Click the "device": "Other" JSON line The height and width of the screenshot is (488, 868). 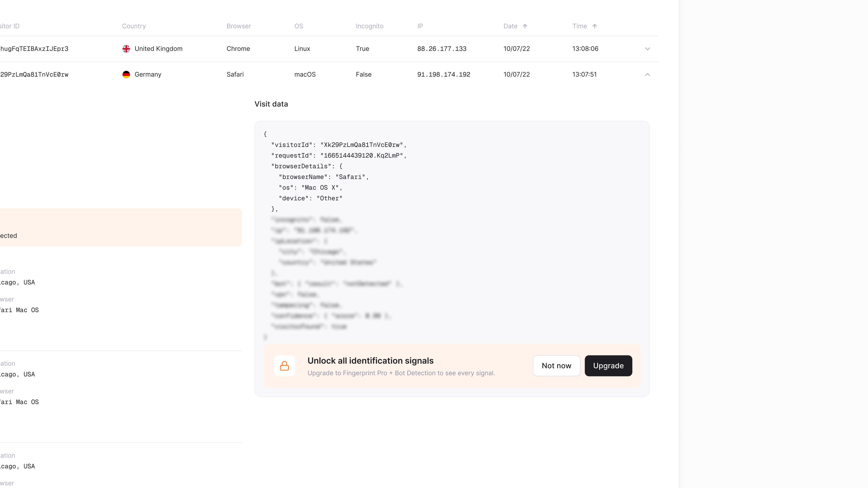[311, 198]
